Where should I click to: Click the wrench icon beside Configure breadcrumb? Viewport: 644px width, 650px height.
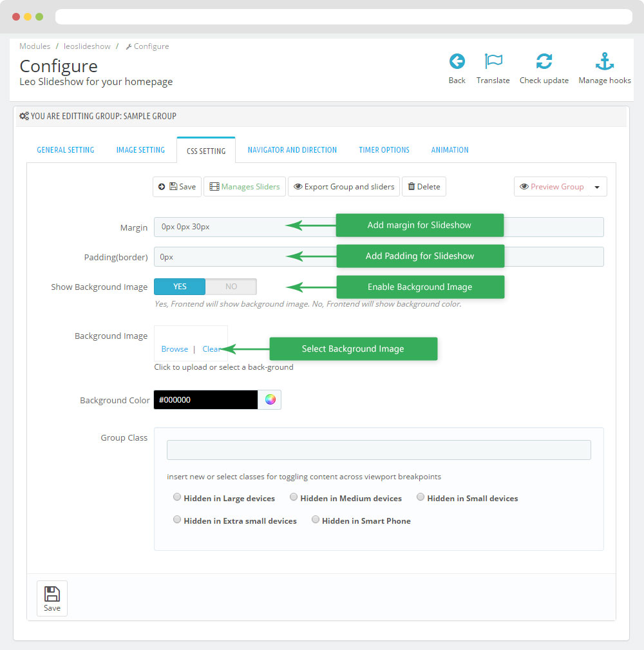point(129,47)
